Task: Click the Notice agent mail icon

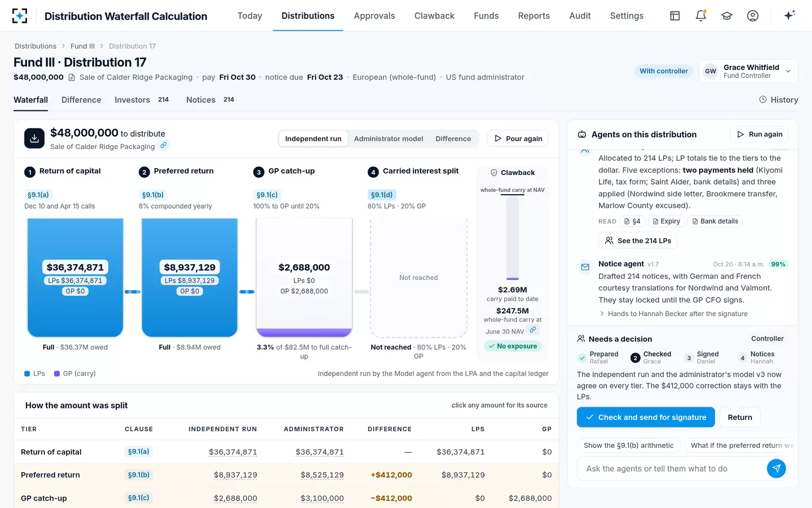Action: [585, 266]
